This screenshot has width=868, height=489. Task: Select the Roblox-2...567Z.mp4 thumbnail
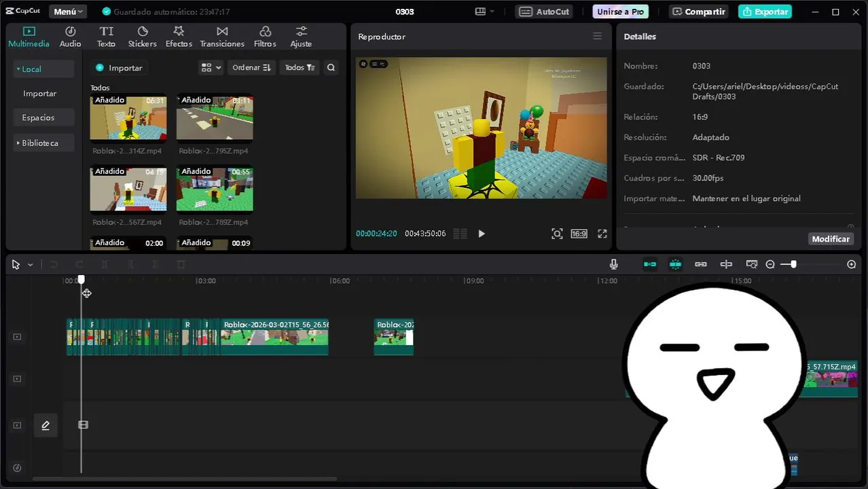[x=128, y=189]
